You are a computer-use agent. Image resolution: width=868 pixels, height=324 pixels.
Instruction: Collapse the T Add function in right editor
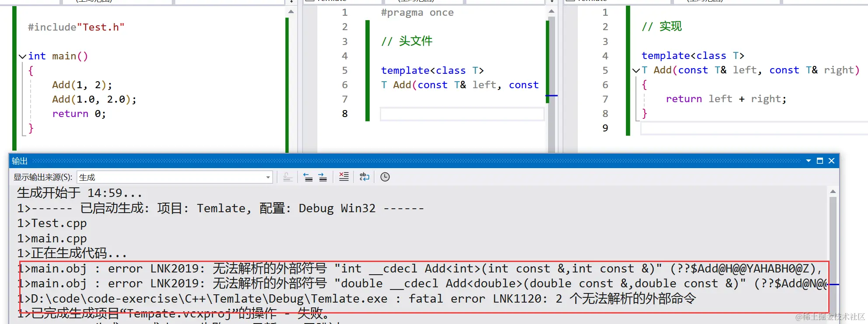coord(636,70)
